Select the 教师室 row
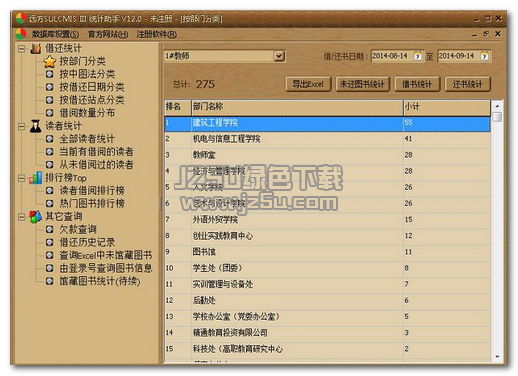 (x=327, y=155)
